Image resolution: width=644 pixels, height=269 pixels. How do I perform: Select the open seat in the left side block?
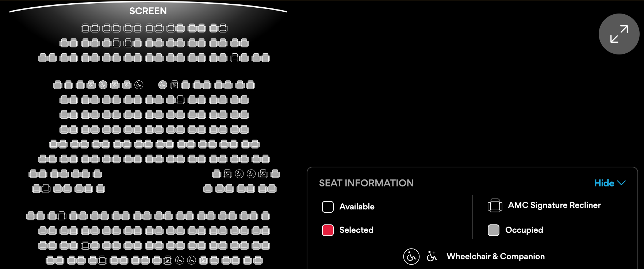(x=46, y=189)
